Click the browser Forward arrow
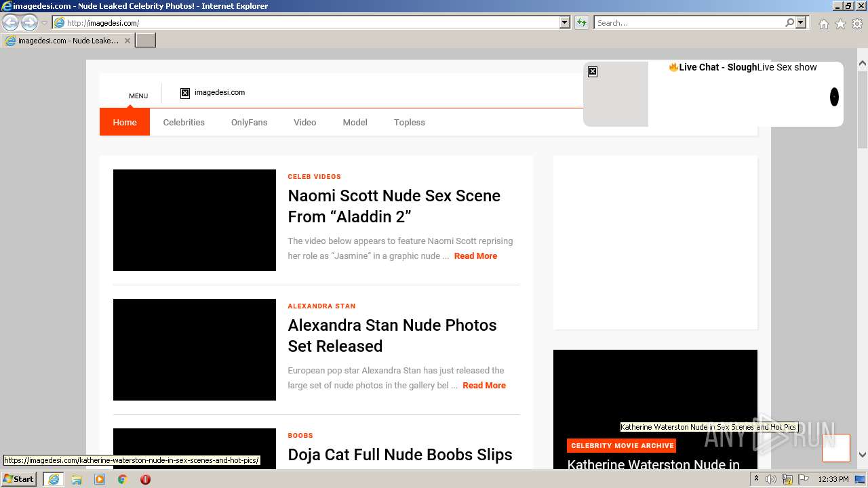The width and height of the screenshot is (868, 488). click(29, 22)
